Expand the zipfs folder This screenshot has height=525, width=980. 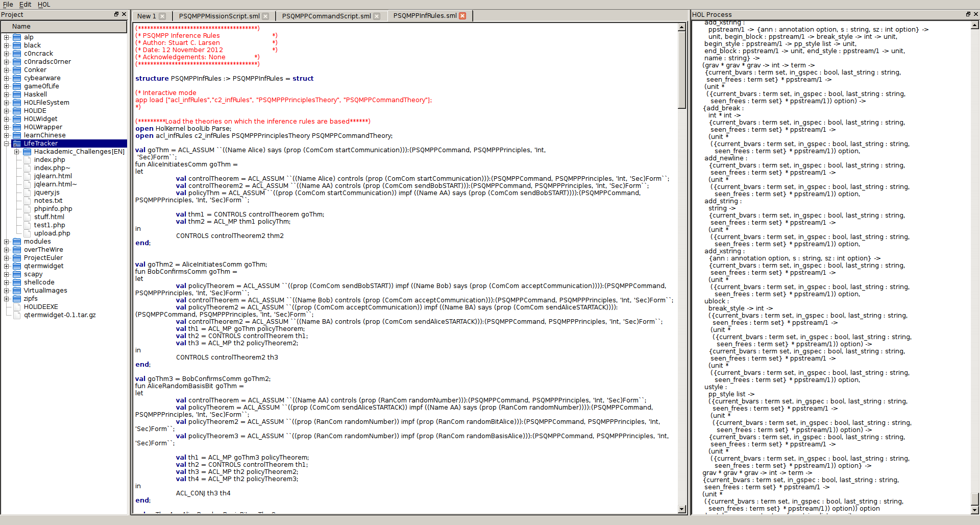(7, 299)
